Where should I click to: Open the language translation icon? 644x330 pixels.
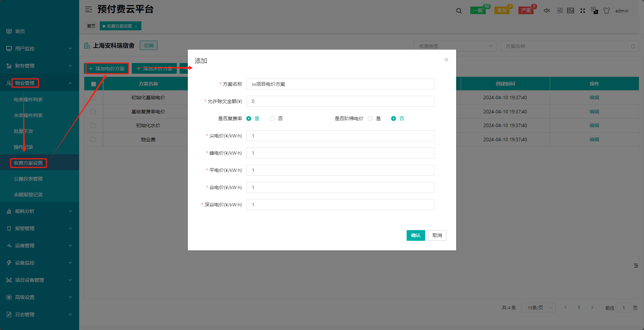[x=594, y=11]
